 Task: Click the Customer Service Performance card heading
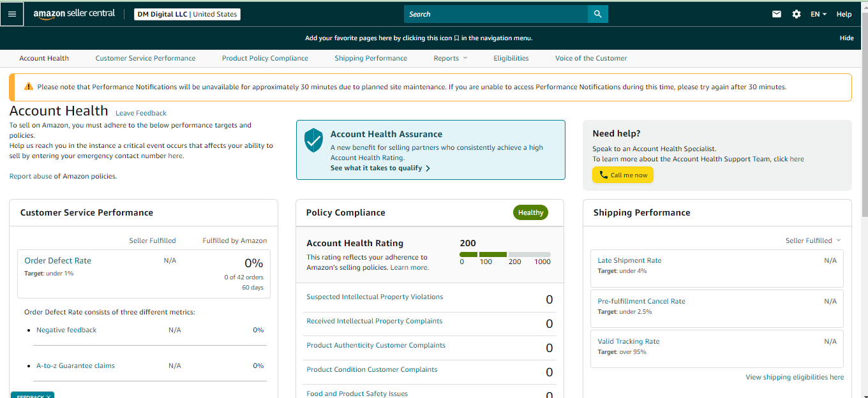coord(87,212)
